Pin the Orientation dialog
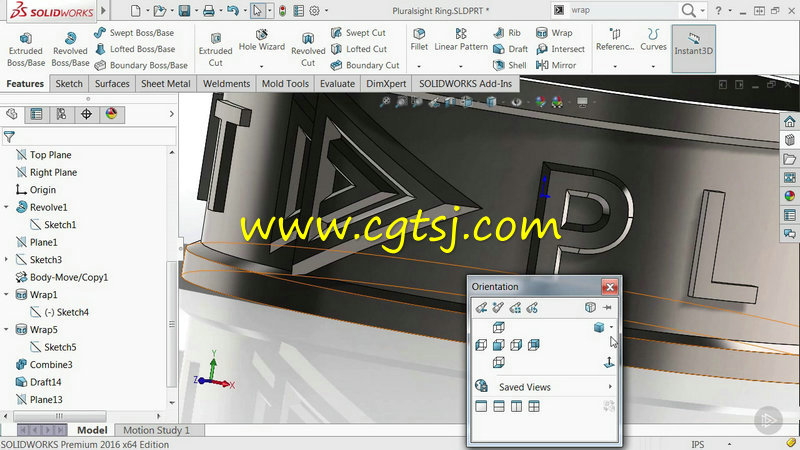 pos(607,308)
